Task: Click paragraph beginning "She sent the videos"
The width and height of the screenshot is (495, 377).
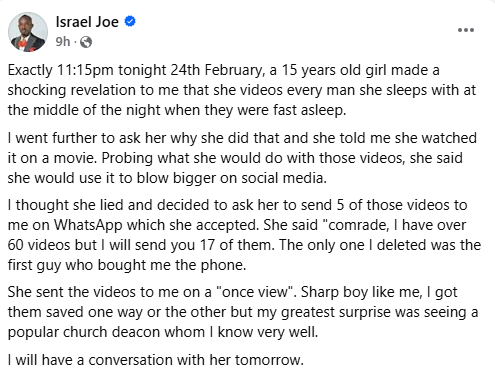Action: (243, 312)
